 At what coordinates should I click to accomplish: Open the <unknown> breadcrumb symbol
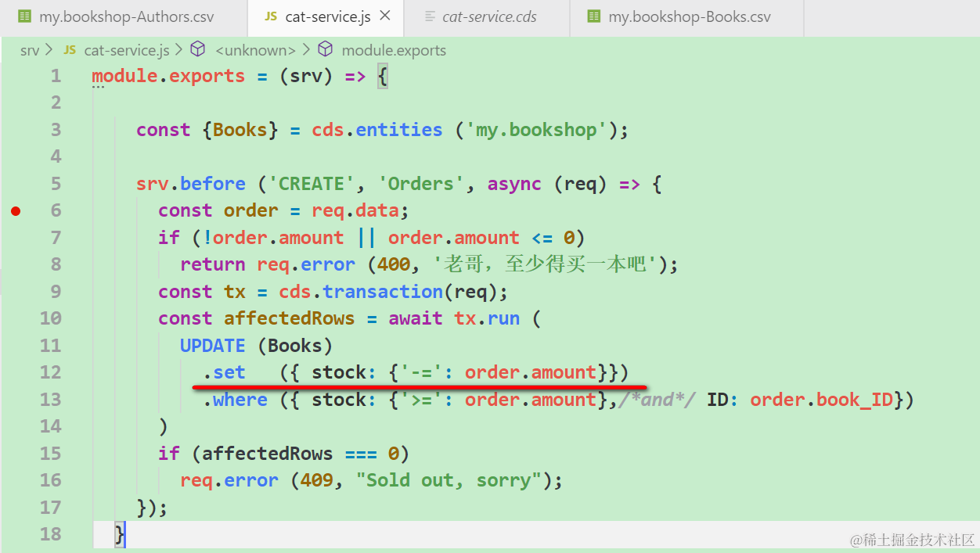click(255, 50)
